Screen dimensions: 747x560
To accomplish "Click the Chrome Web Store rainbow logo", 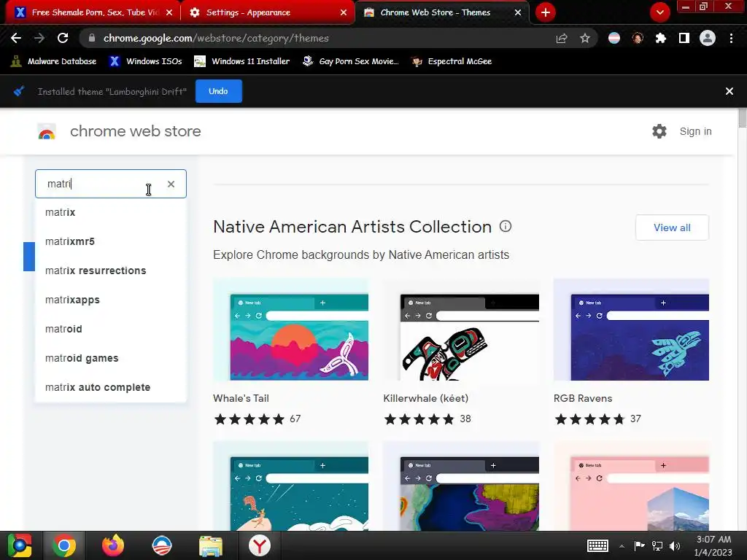I will click(x=47, y=132).
